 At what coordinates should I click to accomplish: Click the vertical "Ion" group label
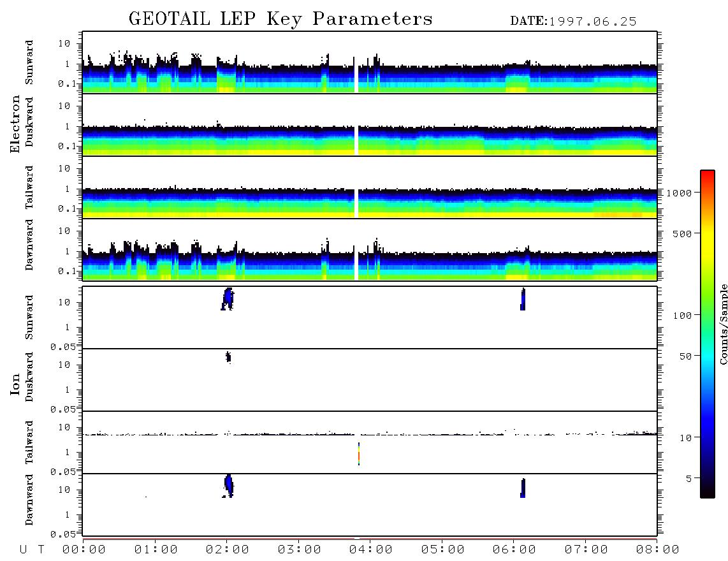15,384
